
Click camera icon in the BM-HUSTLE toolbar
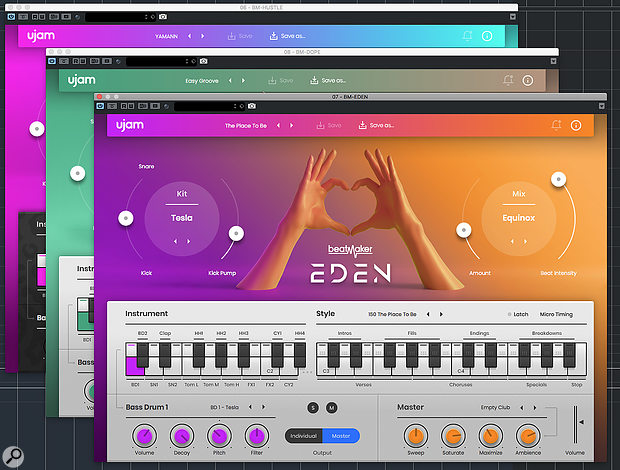click(x=163, y=17)
